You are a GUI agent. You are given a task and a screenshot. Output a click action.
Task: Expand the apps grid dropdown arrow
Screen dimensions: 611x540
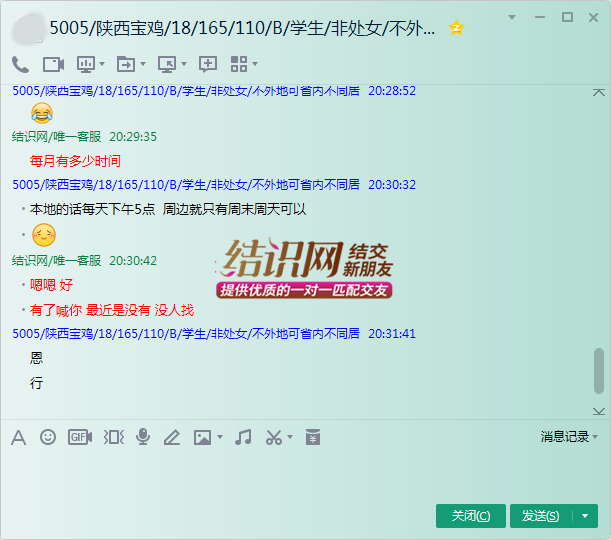click(255, 64)
